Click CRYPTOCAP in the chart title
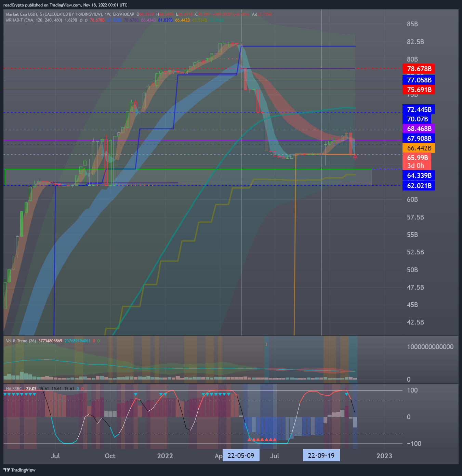The height and width of the screenshot is (476, 462). (123, 14)
